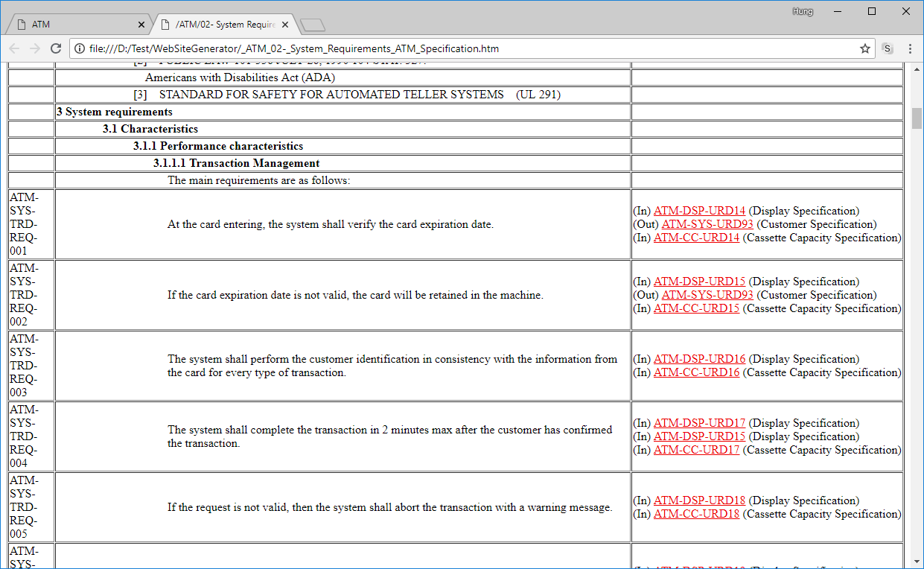
Task: Open the ATM-CC-URD15 link
Action: (x=696, y=308)
